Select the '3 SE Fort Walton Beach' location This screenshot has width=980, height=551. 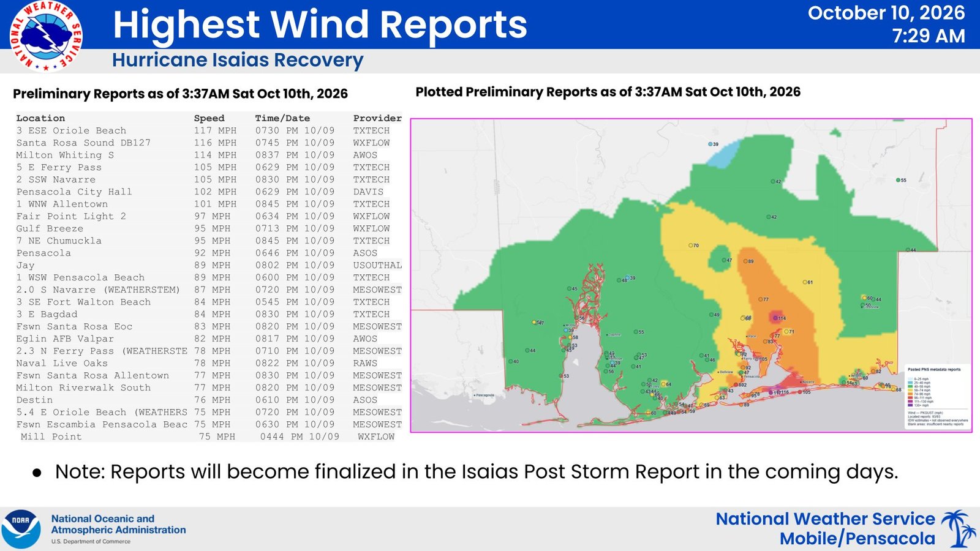click(x=83, y=302)
